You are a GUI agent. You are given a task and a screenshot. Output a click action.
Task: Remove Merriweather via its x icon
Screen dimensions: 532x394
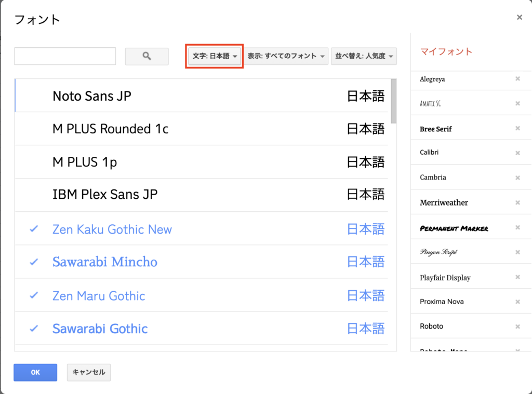(517, 202)
